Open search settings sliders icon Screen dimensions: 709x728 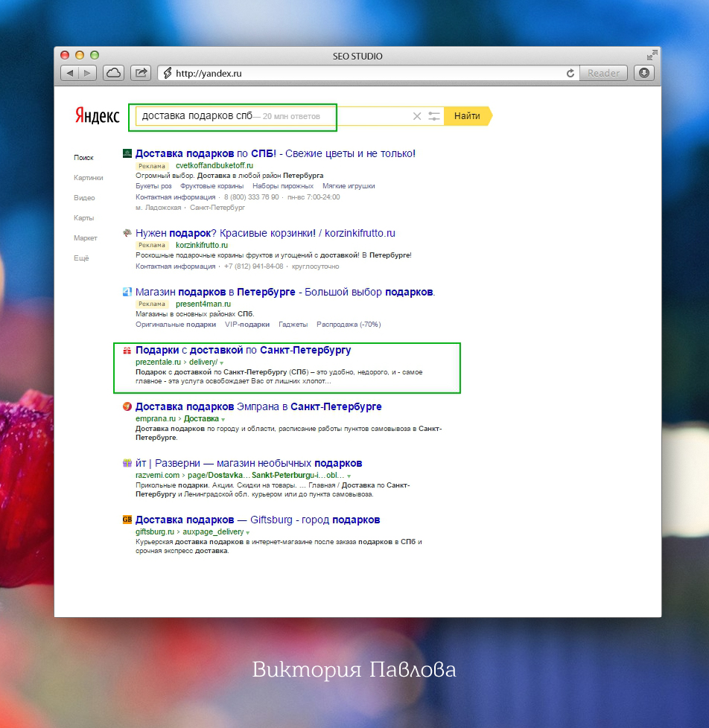[x=434, y=116]
